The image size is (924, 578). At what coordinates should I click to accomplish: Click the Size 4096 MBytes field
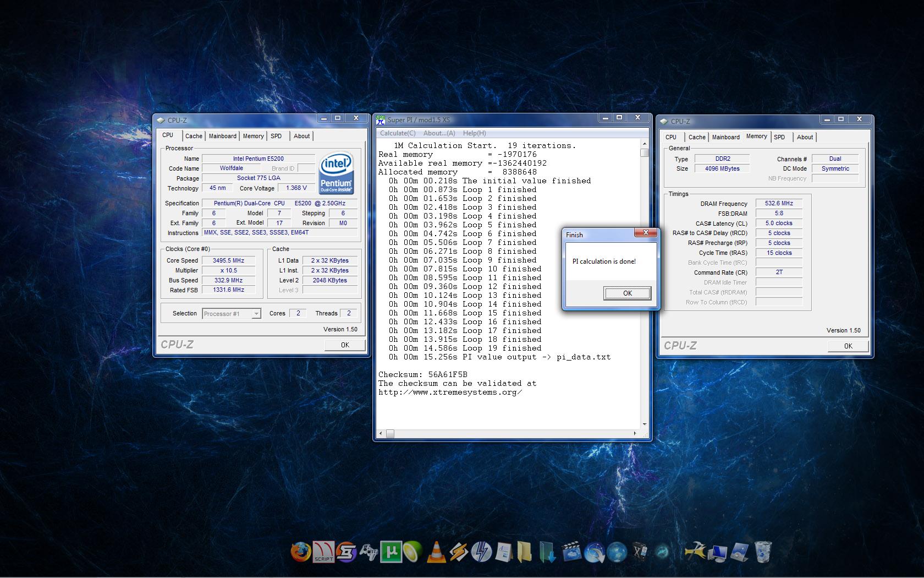tap(722, 169)
